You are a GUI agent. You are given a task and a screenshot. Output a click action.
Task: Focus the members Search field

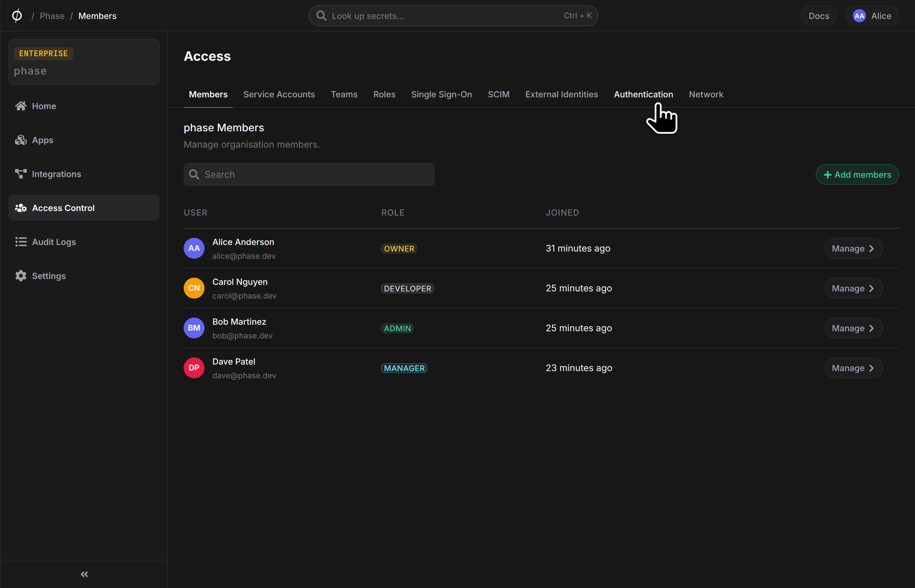(x=309, y=174)
